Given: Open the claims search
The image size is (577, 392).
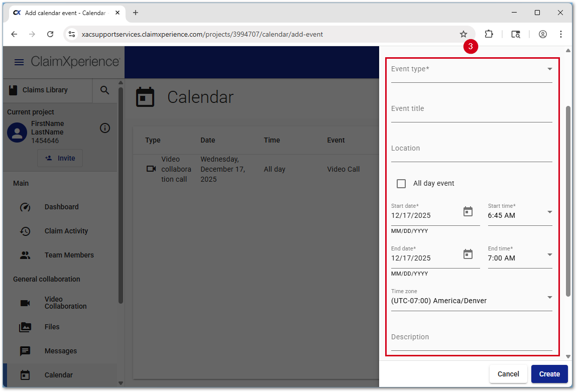Looking at the screenshot, I should point(104,90).
